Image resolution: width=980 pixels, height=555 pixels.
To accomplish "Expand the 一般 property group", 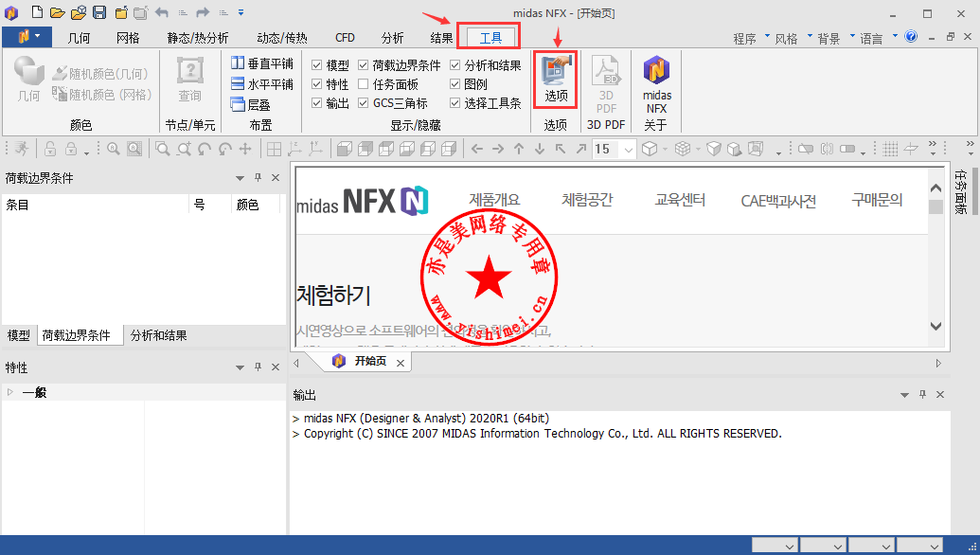I will click(x=10, y=392).
